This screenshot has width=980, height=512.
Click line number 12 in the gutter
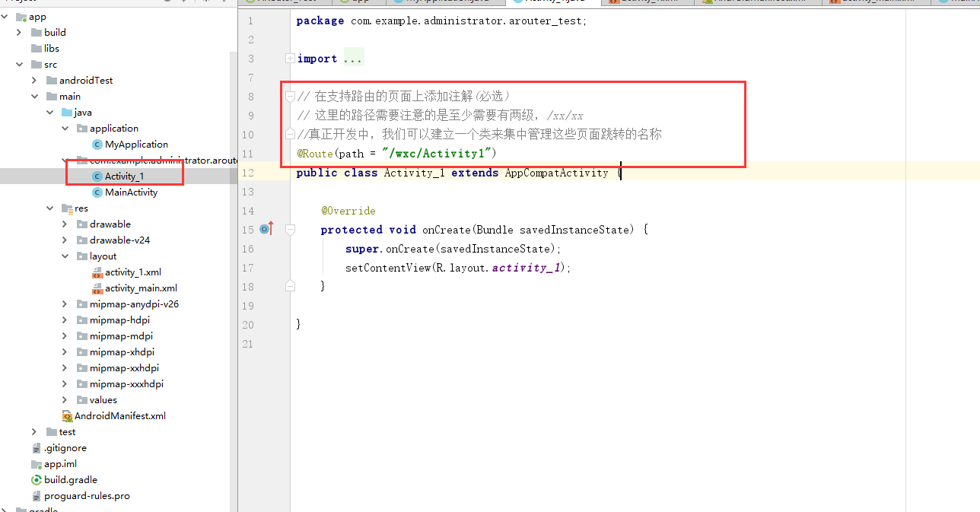tap(247, 173)
